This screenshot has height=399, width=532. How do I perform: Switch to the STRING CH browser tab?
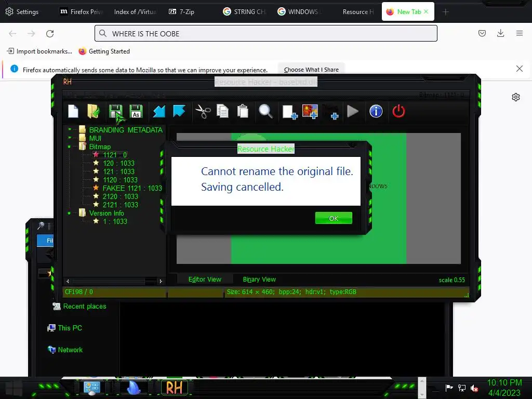244,11
